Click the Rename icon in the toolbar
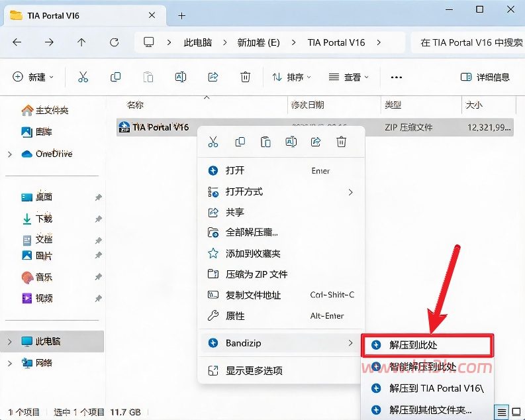 pos(181,77)
